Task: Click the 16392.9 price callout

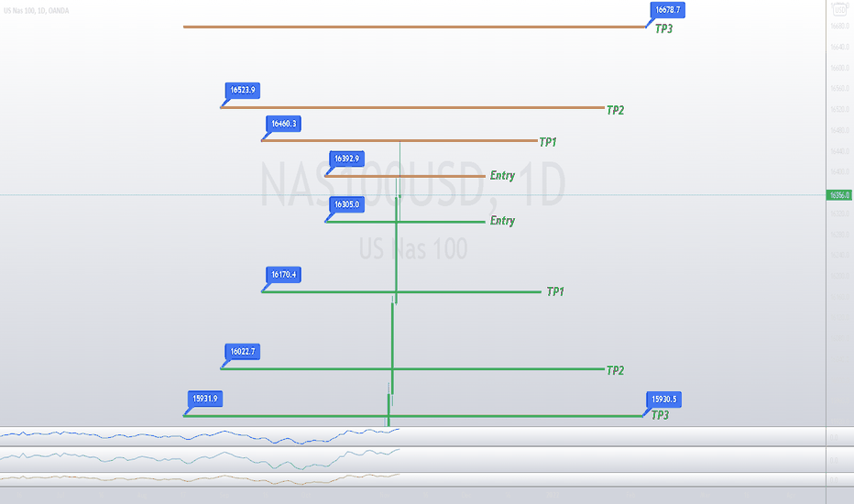Action: click(x=346, y=159)
